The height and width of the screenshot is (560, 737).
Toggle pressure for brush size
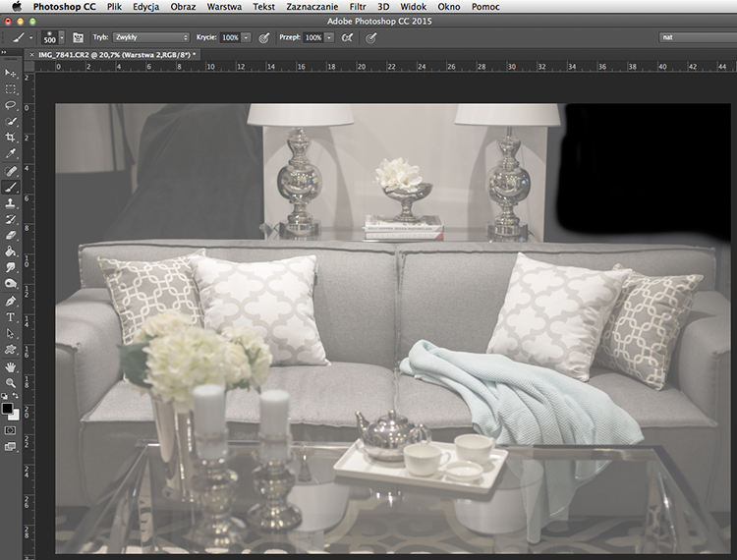point(371,37)
